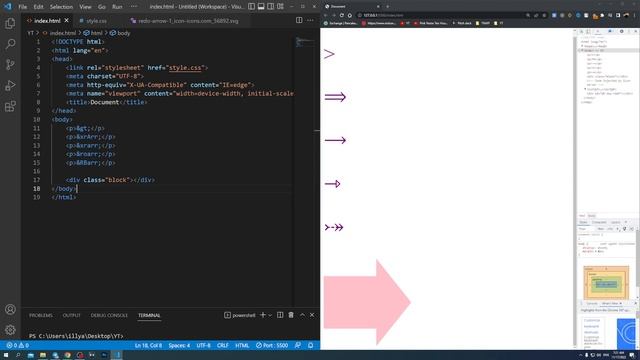This screenshot has width=640, height=360.
Task: Split the editor to the right
Action: tap(299, 20)
